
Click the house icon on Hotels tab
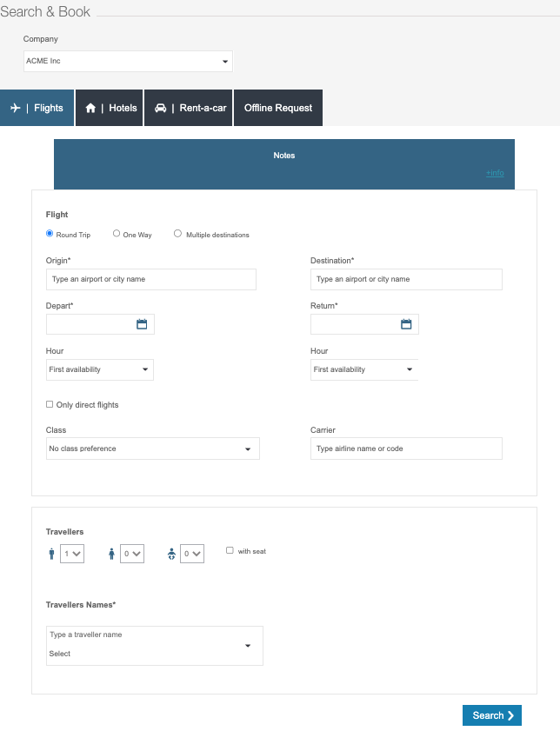[x=90, y=108]
